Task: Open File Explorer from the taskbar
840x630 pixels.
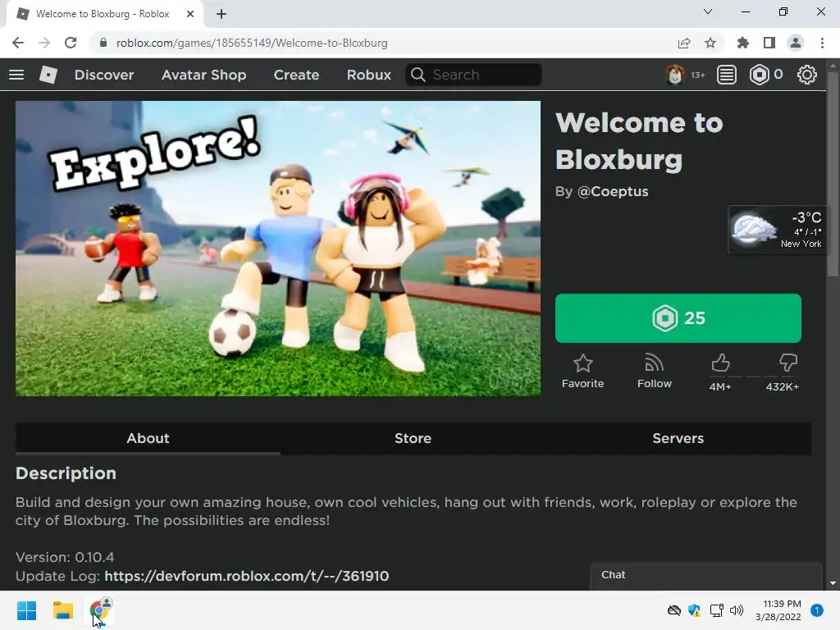Action: pos(62,610)
